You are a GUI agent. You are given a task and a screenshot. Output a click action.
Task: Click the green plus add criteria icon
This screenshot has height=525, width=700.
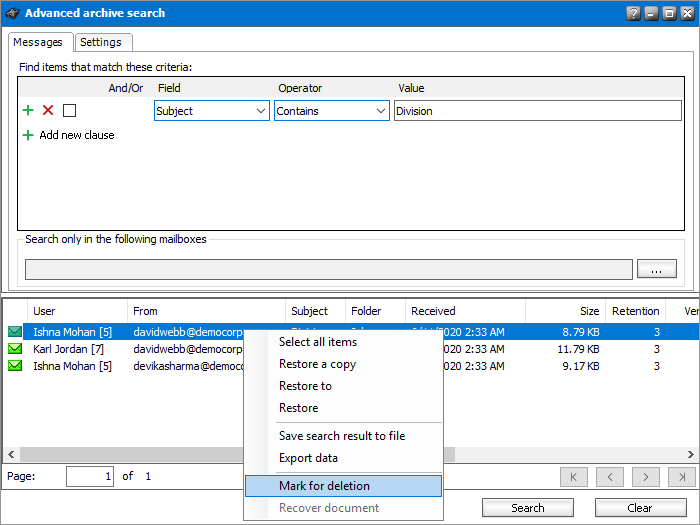28,111
